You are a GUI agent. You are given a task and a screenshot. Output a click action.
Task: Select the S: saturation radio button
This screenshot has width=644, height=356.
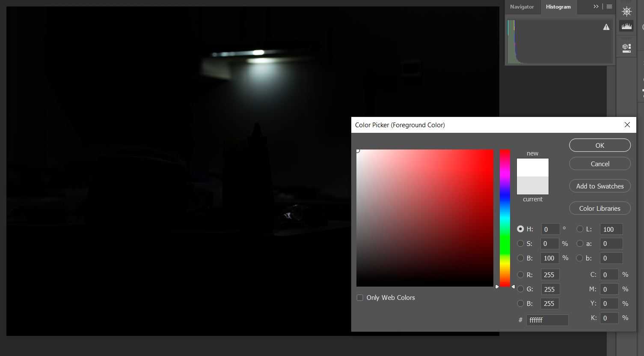point(520,244)
